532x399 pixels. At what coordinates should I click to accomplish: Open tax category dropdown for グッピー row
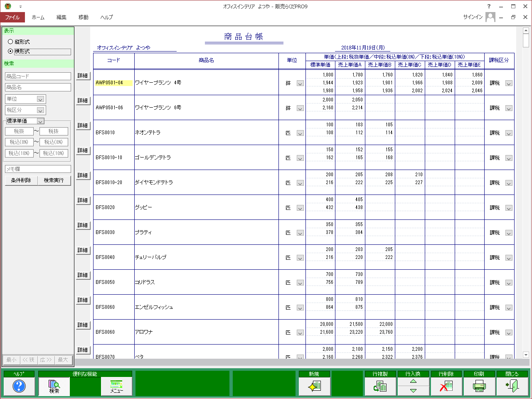tap(509, 208)
